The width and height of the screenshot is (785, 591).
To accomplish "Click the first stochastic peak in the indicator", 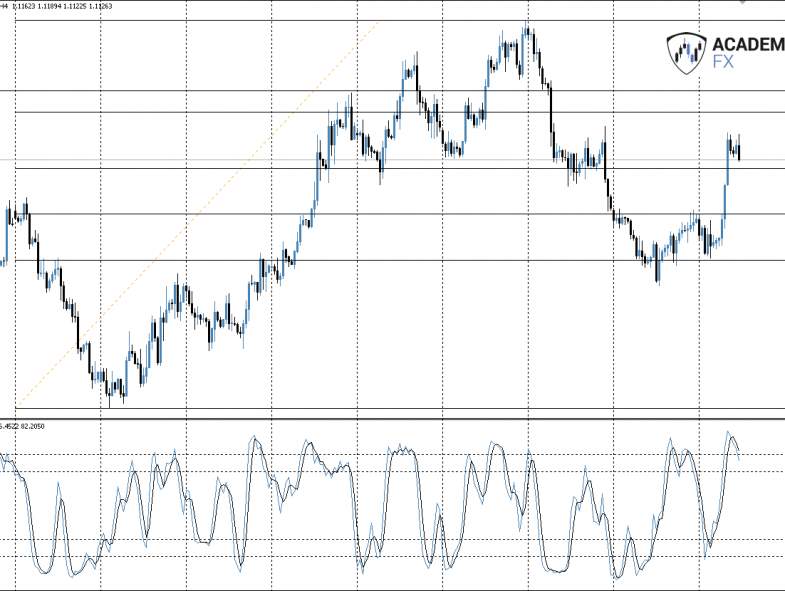I will point(59,484).
